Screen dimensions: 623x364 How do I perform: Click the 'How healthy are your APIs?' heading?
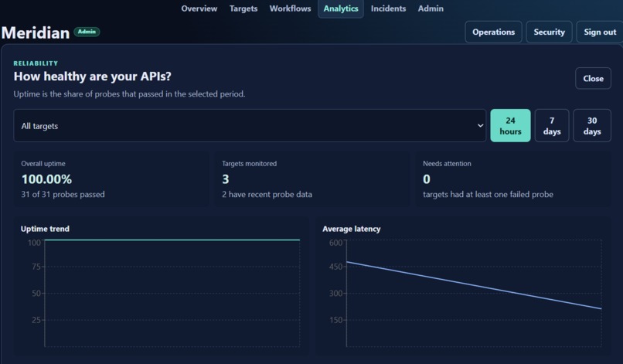(x=92, y=76)
